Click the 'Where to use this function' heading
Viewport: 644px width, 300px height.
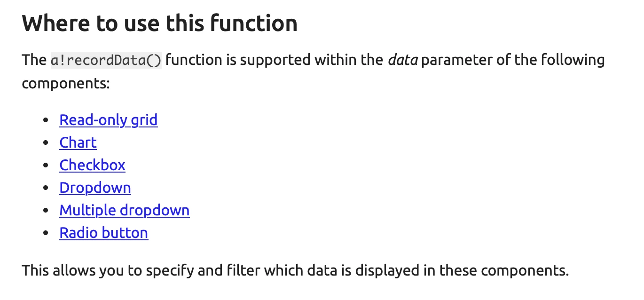click(160, 23)
